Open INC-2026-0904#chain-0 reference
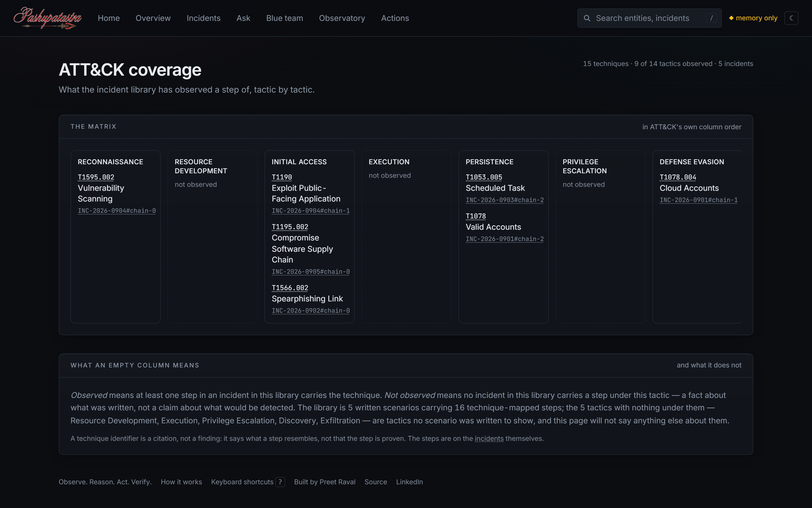The image size is (812, 508). coord(117,211)
